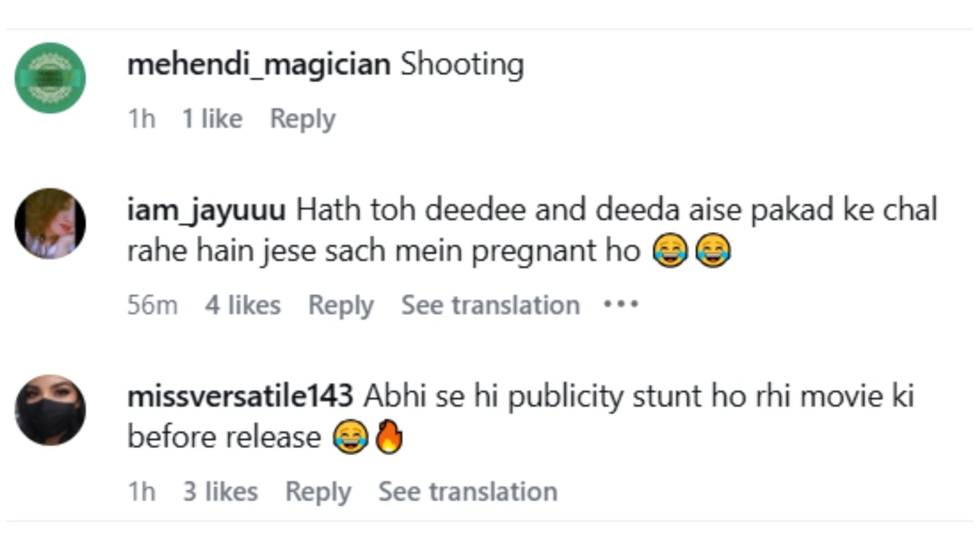
Task: See translation of missversatile143's comment
Action: (467, 491)
